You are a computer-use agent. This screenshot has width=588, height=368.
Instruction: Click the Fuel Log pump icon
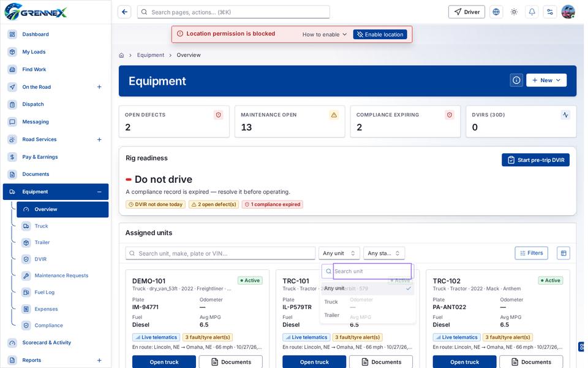[x=26, y=292]
